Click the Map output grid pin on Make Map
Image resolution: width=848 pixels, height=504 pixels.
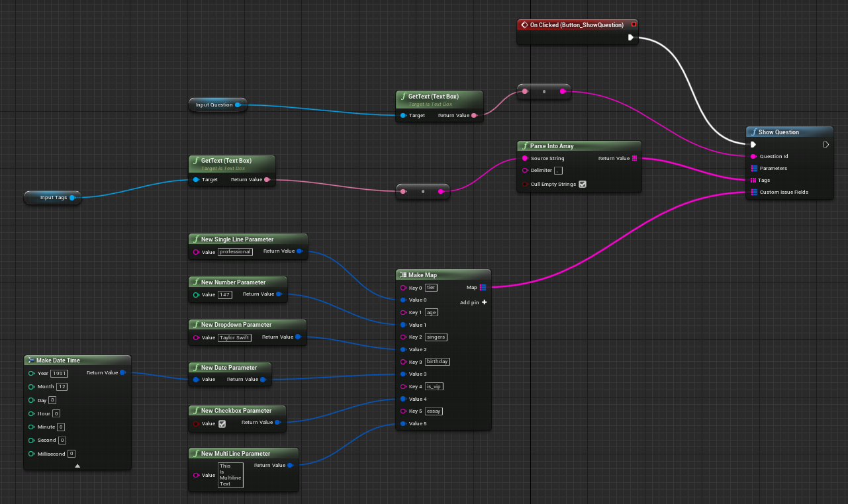pyautogui.click(x=484, y=287)
